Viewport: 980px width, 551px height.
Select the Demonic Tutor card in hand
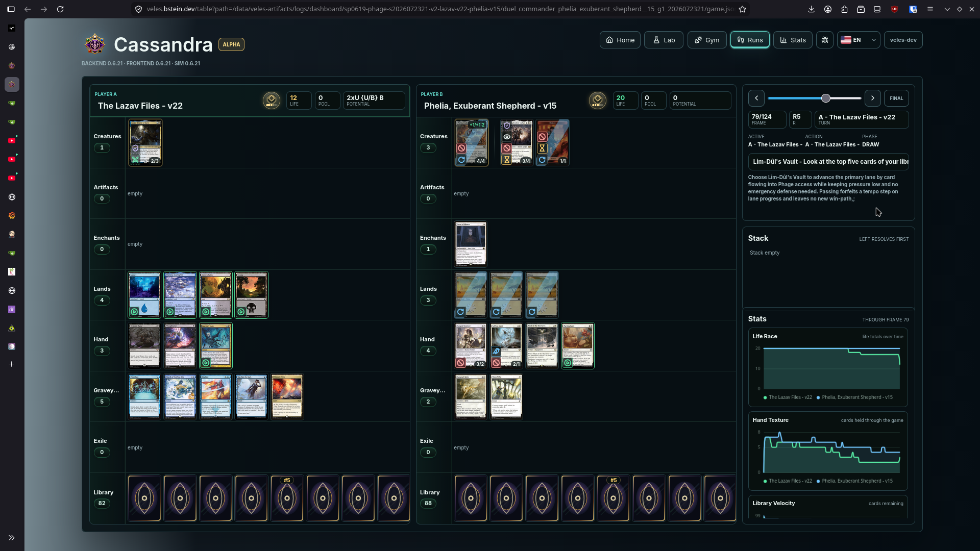coord(144,345)
